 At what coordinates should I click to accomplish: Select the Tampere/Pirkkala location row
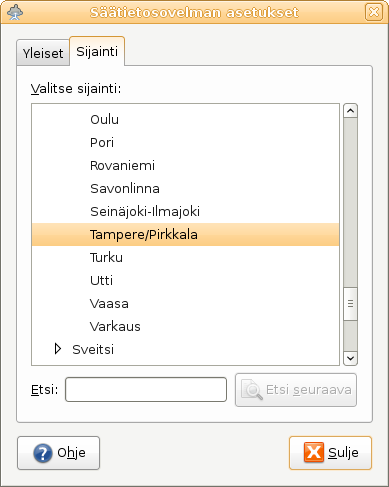[x=185, y=234]
